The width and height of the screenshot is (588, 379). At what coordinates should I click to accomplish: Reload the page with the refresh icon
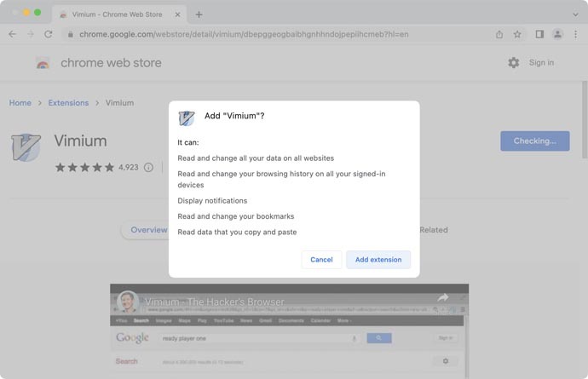[49, 34]
